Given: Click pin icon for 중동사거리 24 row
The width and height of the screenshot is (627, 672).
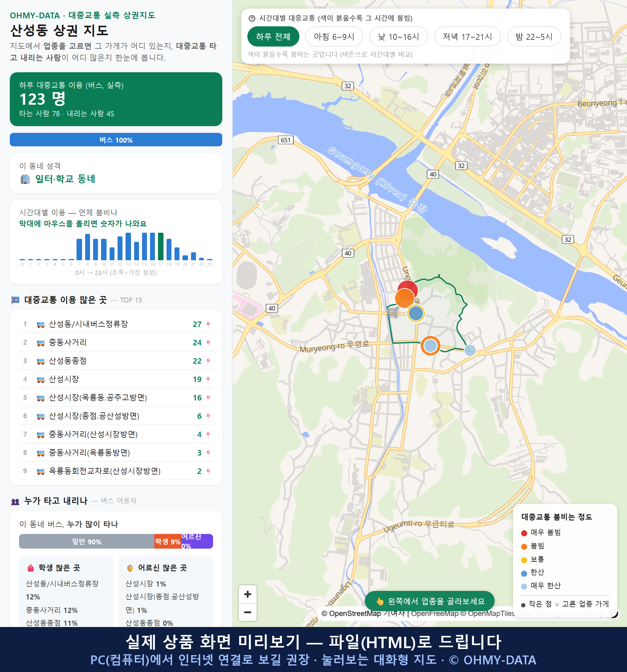Looking at the screenshot, I should (208, 342).
